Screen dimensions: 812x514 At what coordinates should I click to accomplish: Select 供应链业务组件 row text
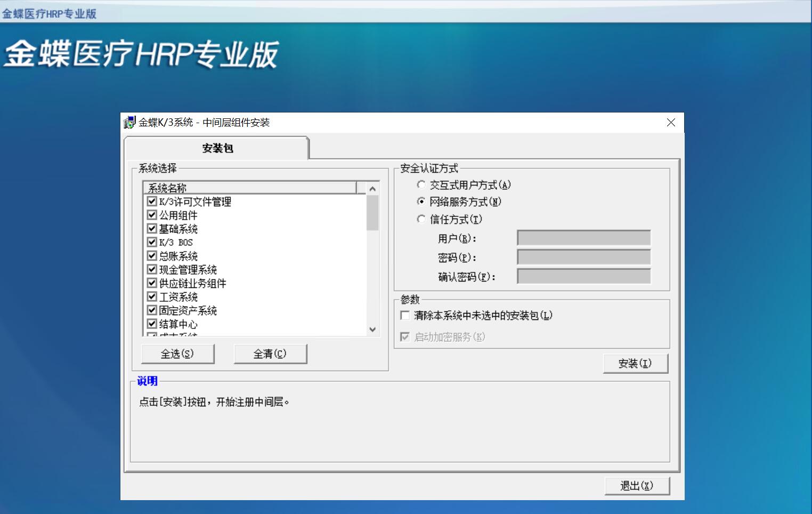point(193,283)
